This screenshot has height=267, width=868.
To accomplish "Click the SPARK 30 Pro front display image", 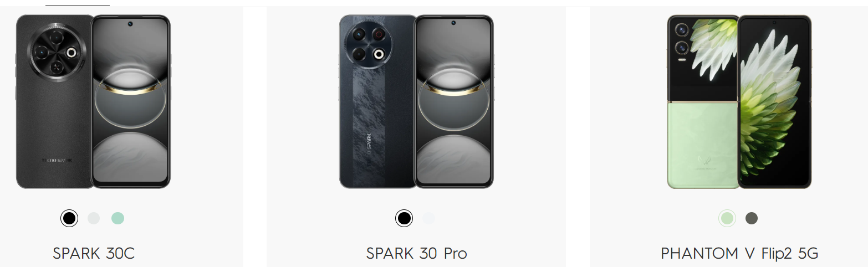I will pyautogui.click(x=453, y=102).
